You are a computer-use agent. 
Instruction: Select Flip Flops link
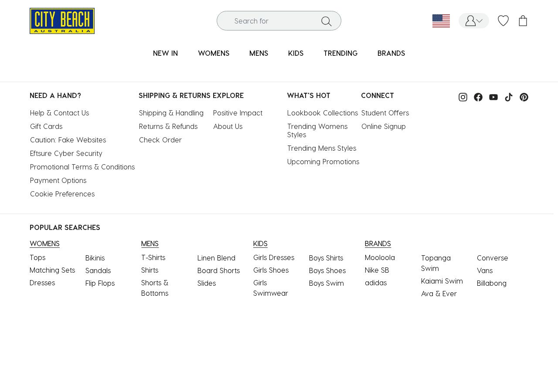click(x=100, y=283)
